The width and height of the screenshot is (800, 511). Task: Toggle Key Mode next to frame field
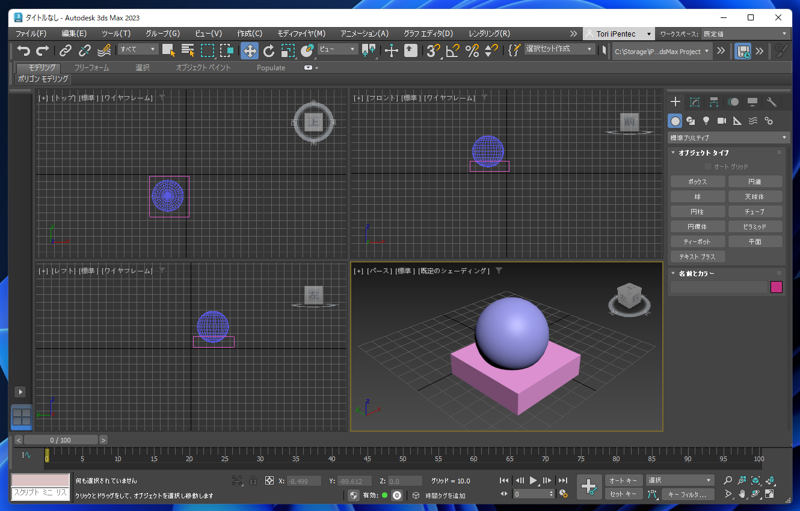click(504, 494)
